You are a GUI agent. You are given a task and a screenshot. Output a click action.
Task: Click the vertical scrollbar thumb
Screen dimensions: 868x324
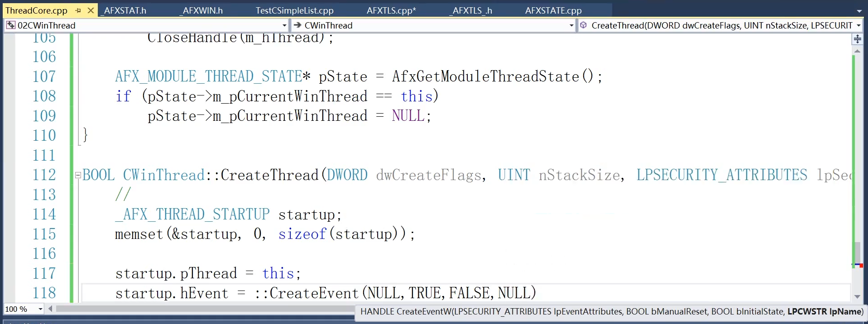point(857,253)
